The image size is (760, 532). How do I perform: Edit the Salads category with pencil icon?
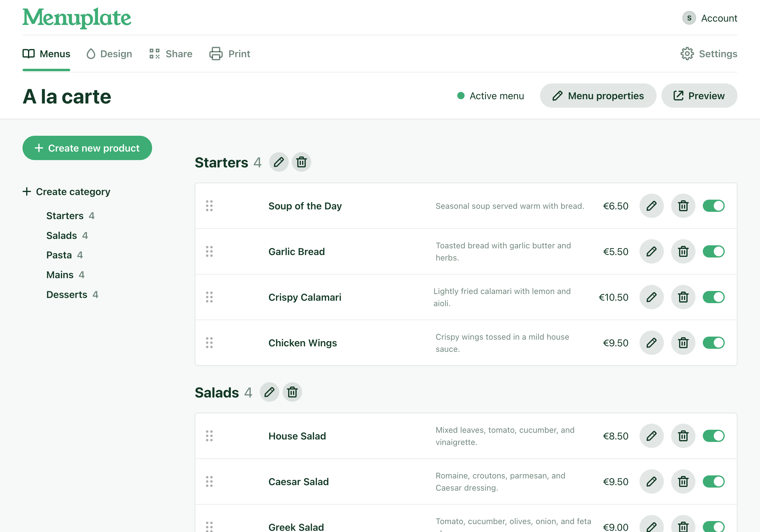pos(270,392)
